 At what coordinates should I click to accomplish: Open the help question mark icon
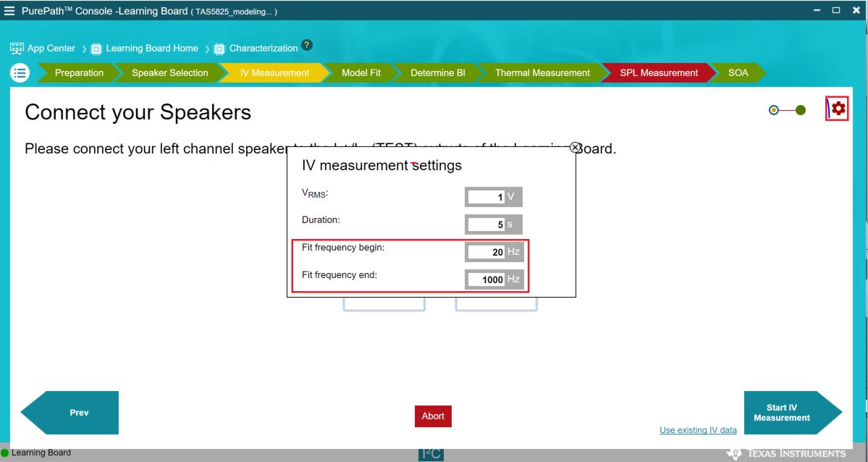click(307, 45)
